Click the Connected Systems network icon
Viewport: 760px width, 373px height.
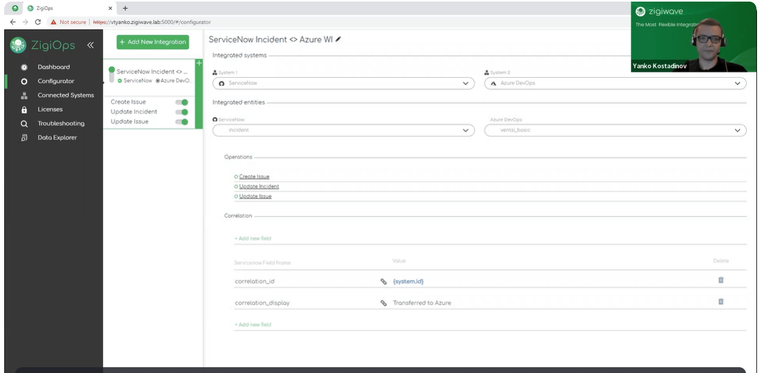[x=24, y=95]
